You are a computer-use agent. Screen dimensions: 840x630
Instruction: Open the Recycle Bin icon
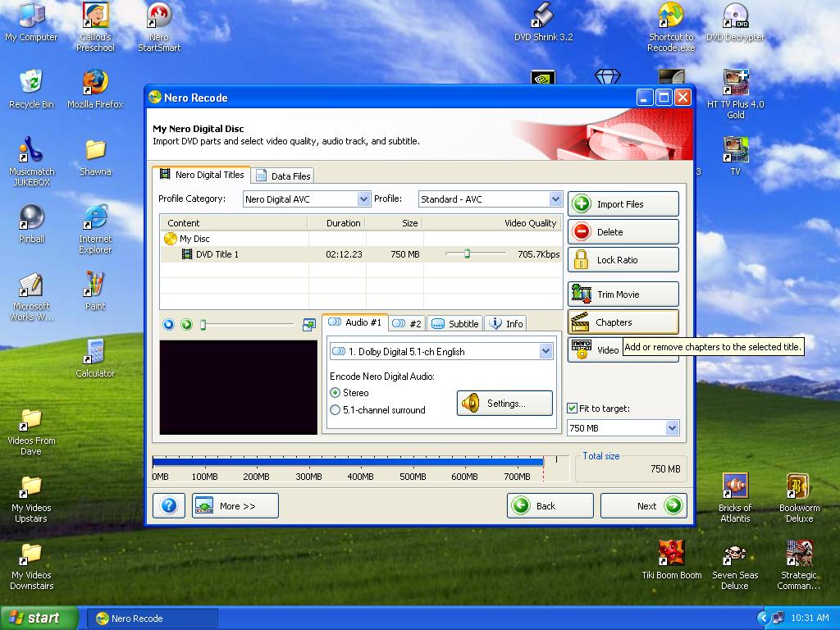coord(31,90)
